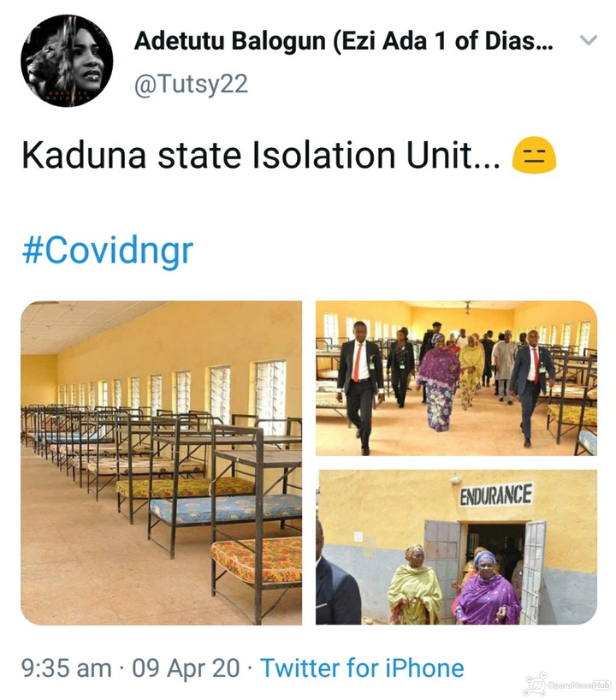Open Adetutu Balogun's profile picture
Viewport: 616px width, 700px height.
tap(67, 61)
